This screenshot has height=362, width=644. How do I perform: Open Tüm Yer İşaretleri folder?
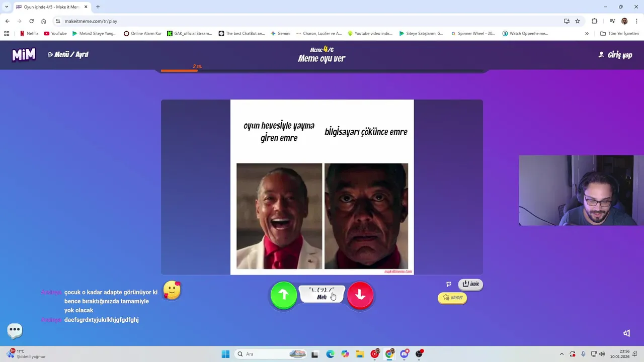tap(619, 34)
